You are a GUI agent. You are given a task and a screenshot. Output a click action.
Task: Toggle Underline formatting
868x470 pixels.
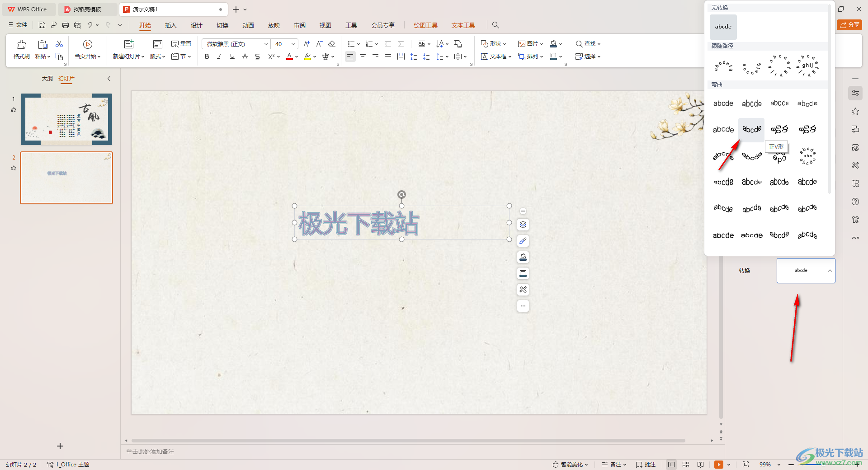tap(232, 56)
